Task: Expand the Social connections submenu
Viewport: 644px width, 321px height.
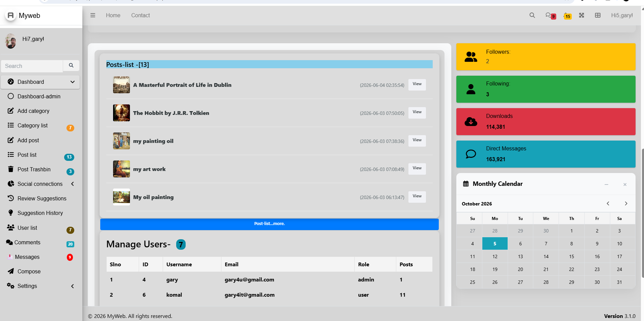Action: click(73, 184)
